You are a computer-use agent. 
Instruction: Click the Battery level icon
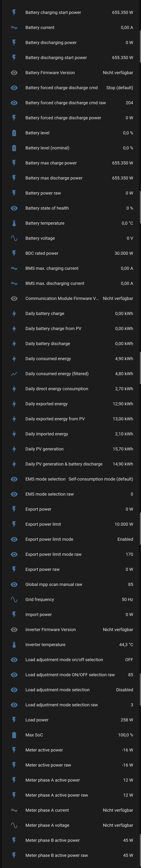14,133
